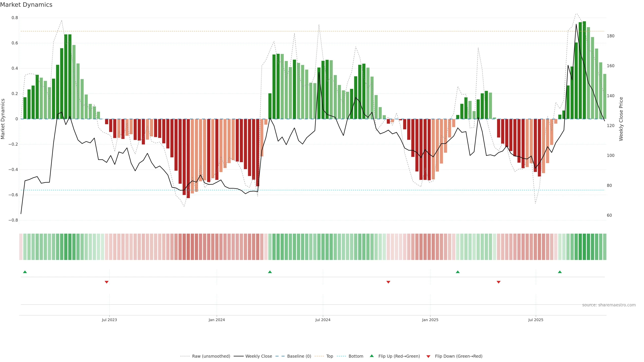Screen dimensions: 644x362
Task: Toggle the Baseline (0) legend entry
Action: coord(299,356)
